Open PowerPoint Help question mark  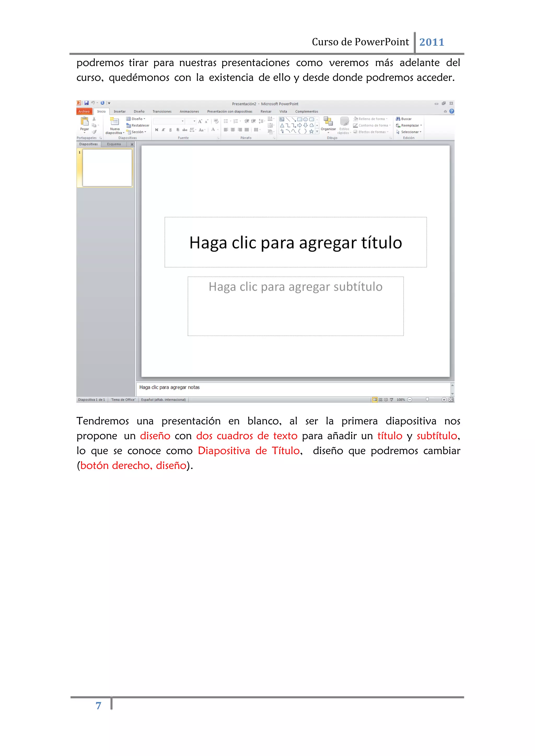tap(451, 111)
